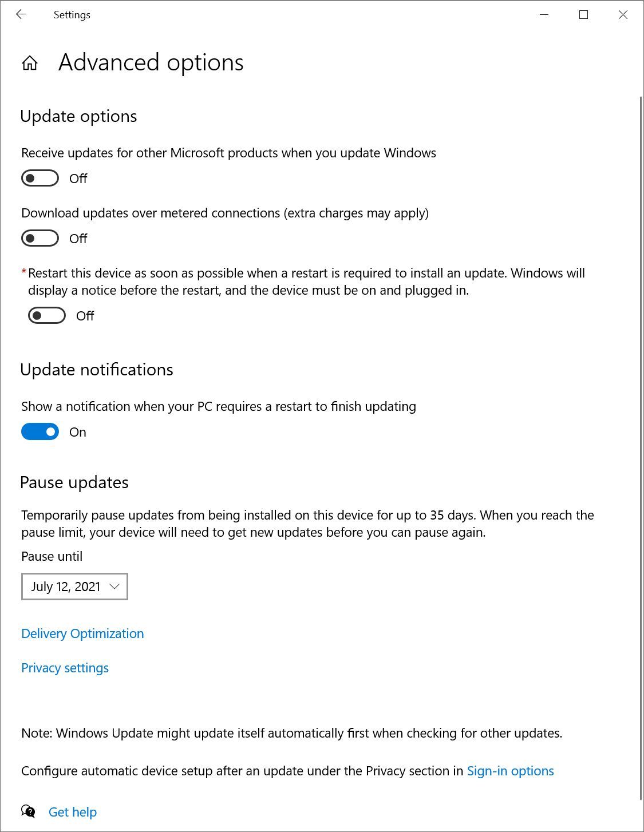The image size is (644, 832).
Task: Click the Home icon to return to Settings
Action: pos(30,63)
